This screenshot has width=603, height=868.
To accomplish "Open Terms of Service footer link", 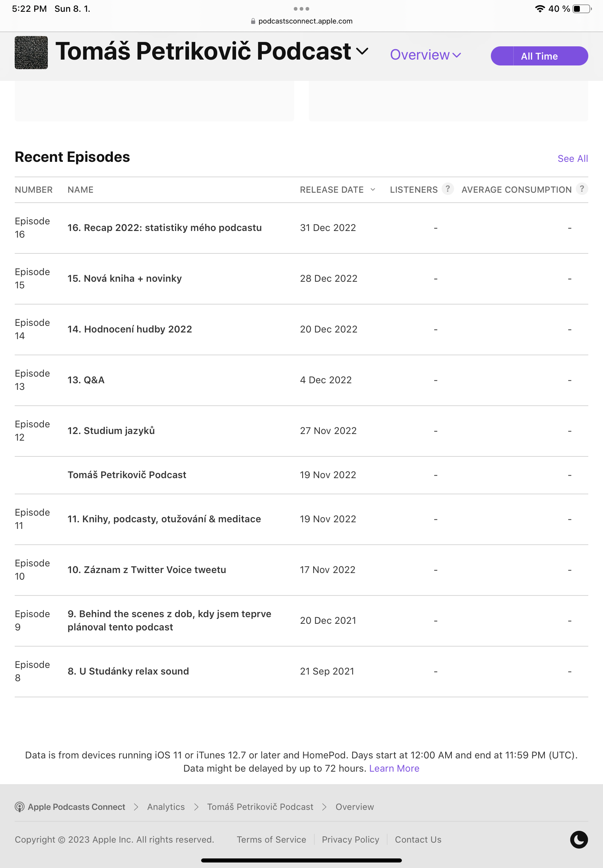I will click(x=271, y=839).
